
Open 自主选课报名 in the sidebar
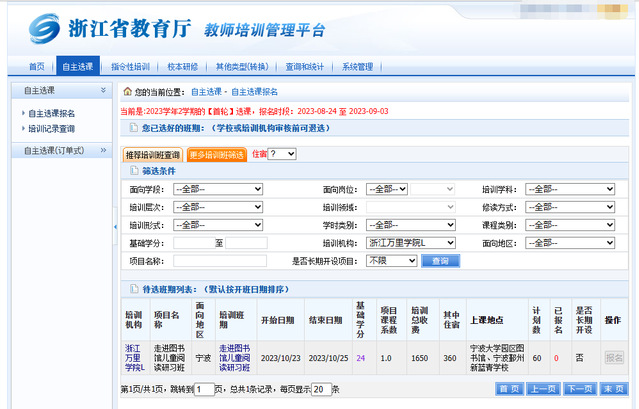51,113
